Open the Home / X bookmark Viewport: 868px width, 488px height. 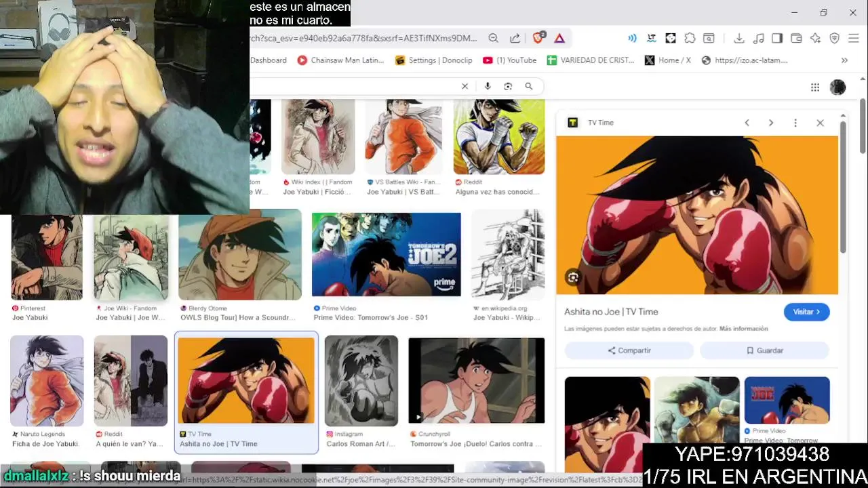coord(668,60)
